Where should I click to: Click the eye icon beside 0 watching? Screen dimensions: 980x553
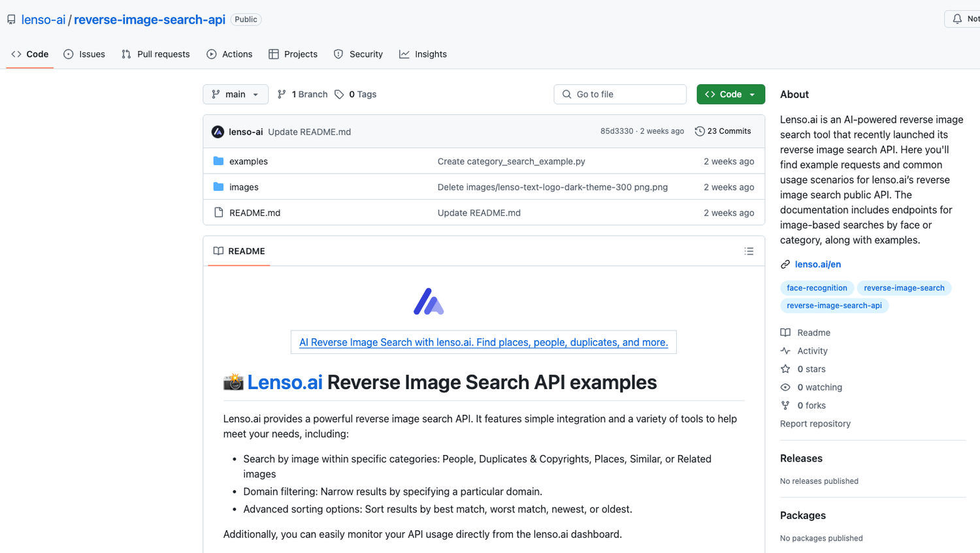pyautogui.click(x=785, y=387)
